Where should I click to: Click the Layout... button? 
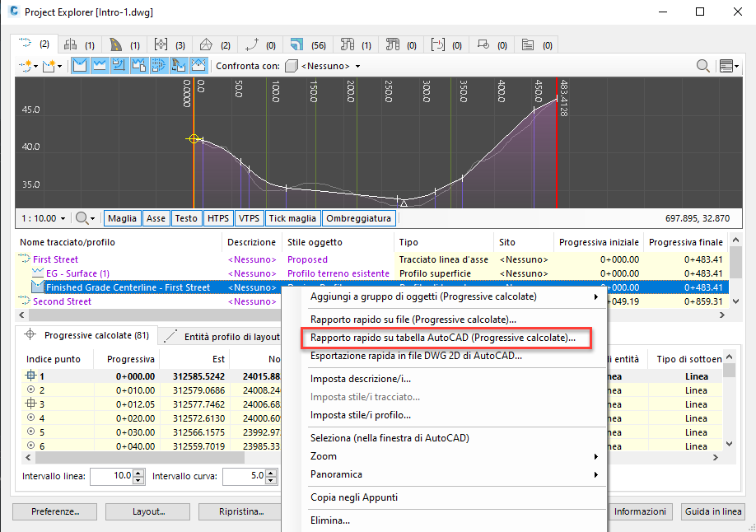click(148, 511)
